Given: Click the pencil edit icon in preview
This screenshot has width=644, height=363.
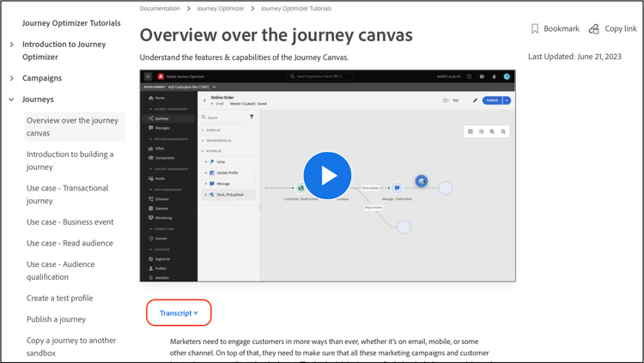Looking at the screenshot, I should [475, 100].
